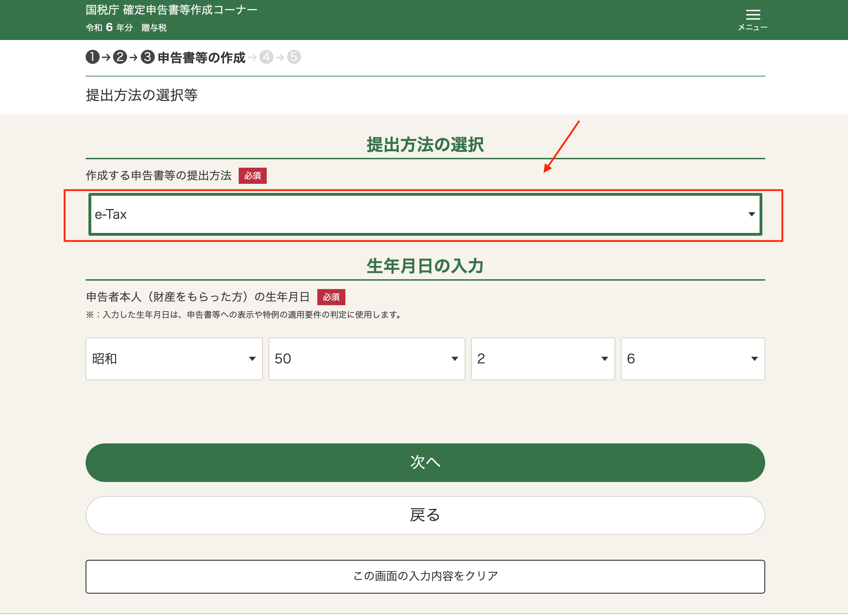848x616 pixels.
Task: Click the 次へ button
Action: pyautogui.click(x=425, y=463)
